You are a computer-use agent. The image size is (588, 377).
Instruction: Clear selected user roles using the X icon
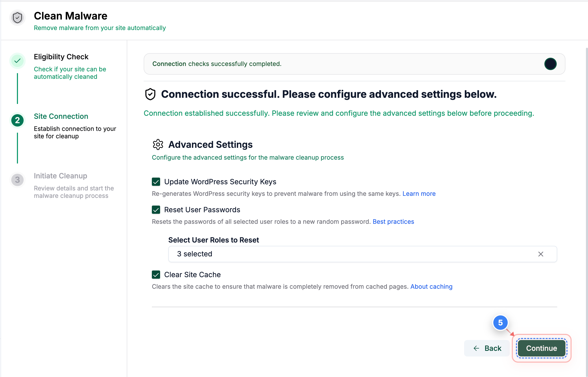pyautogui.click(x=541, y=254)
